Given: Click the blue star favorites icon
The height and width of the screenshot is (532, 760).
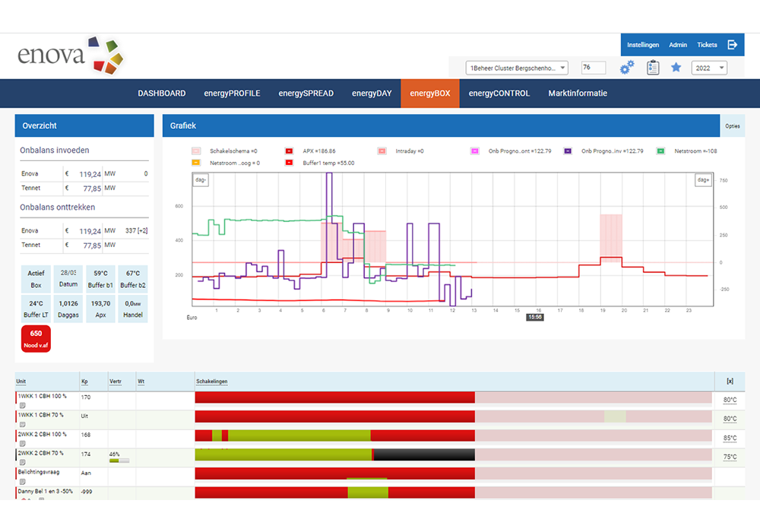Looking at the screenshot, I should pos(676,68).
